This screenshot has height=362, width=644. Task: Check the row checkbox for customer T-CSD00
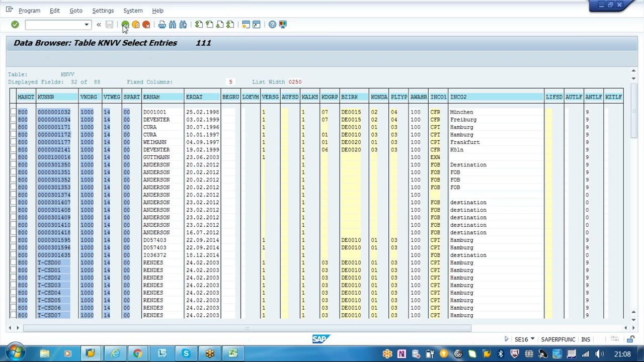(13, 262)
